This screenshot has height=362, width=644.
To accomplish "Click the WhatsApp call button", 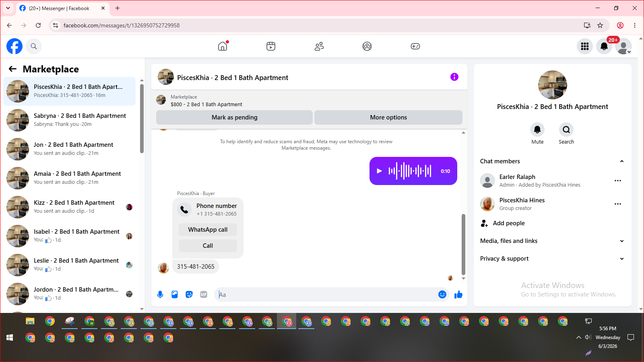I will click(x=208, y=230).
